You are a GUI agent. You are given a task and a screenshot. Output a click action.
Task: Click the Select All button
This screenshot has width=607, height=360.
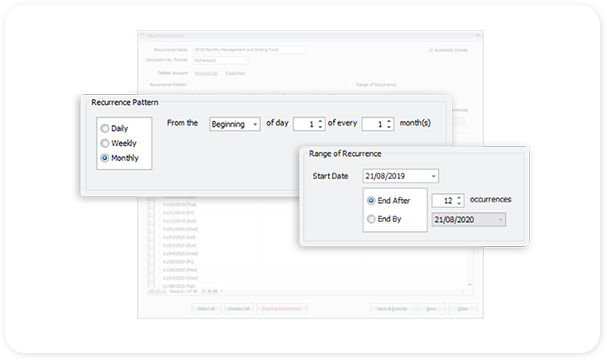point(206,309)
